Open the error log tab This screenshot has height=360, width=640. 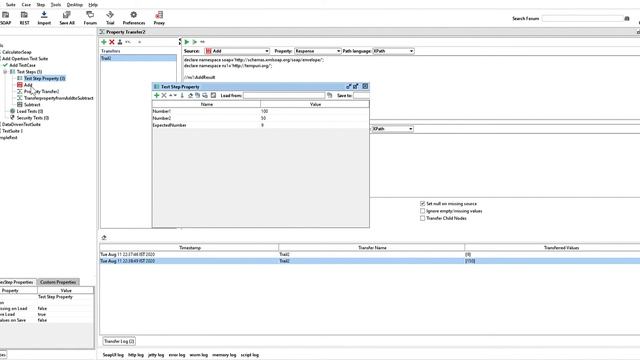(x=177, y=355)
